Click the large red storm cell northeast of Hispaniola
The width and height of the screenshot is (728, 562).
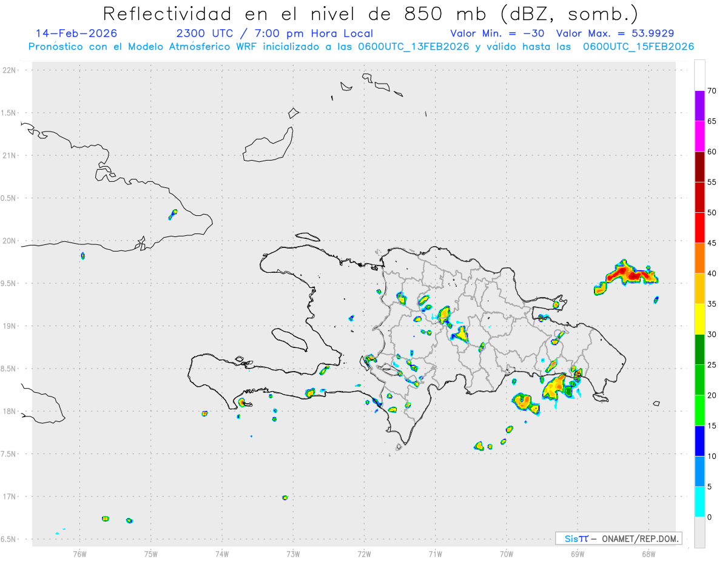click(x=627, y=276)
